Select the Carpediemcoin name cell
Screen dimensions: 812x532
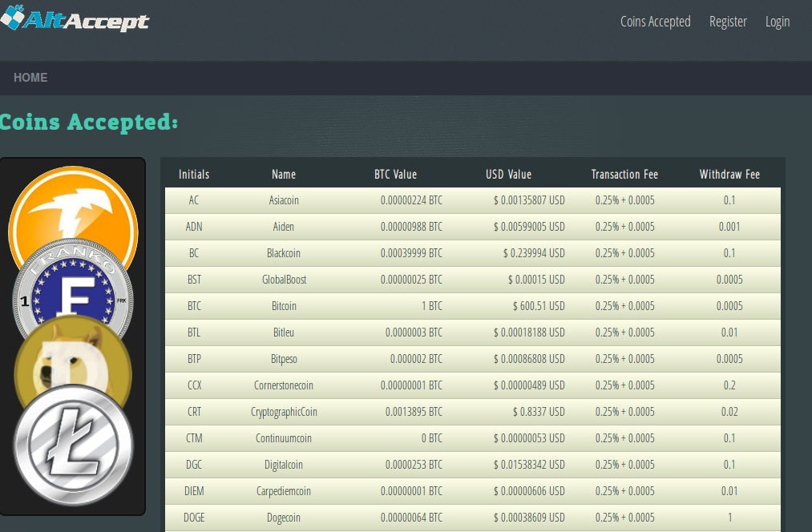click(284, 490)
